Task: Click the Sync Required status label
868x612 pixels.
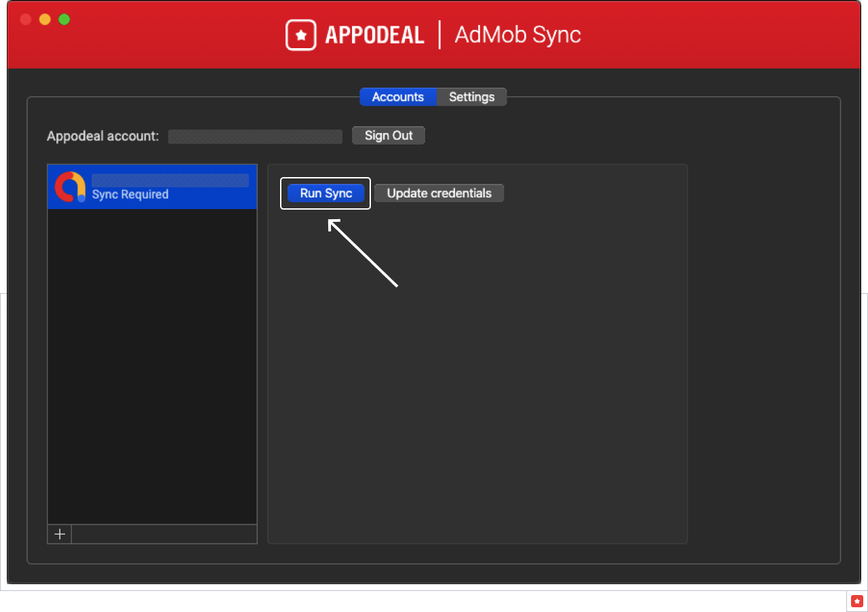Action: pos(130,195)
